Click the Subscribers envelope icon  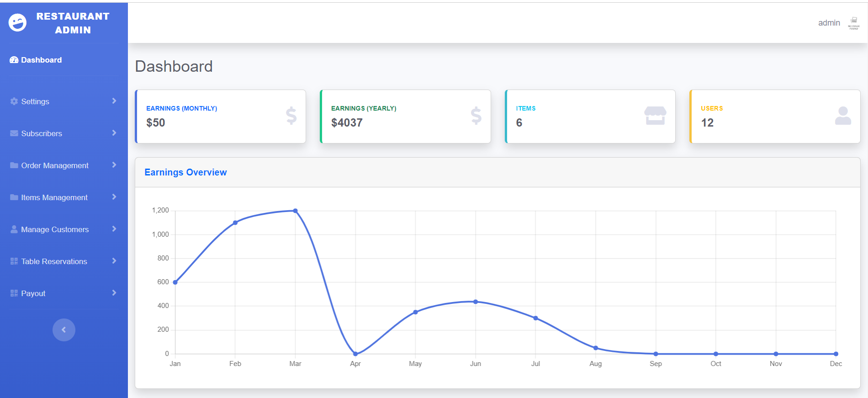(x=14, y=133)
